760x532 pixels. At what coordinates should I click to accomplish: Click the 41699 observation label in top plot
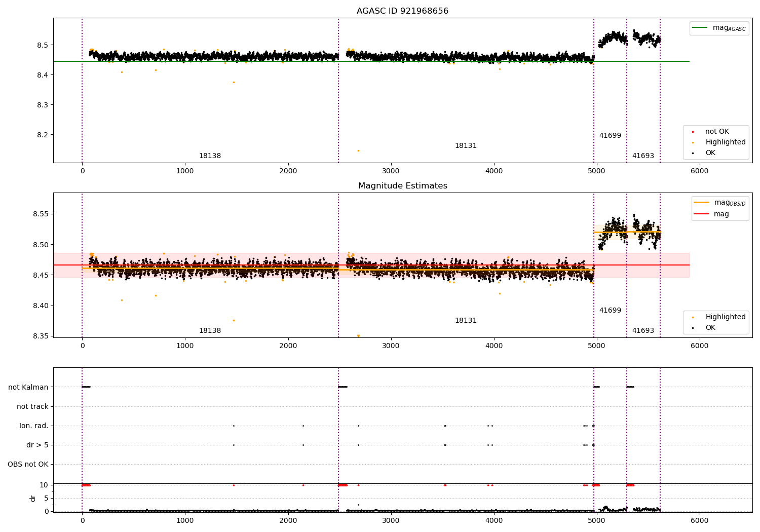(610, 136)
